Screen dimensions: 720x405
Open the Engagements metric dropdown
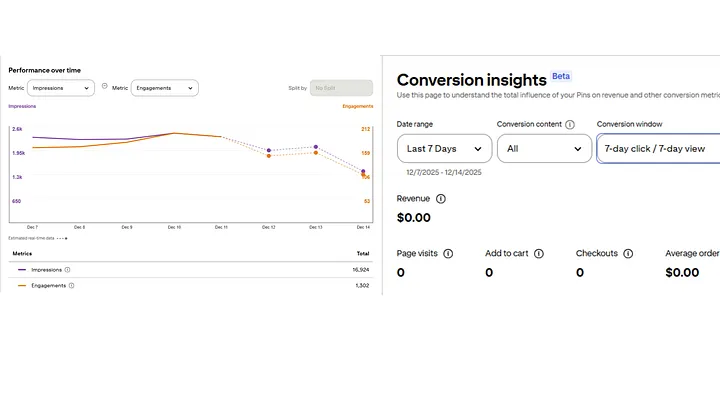(x=164, y=88)
